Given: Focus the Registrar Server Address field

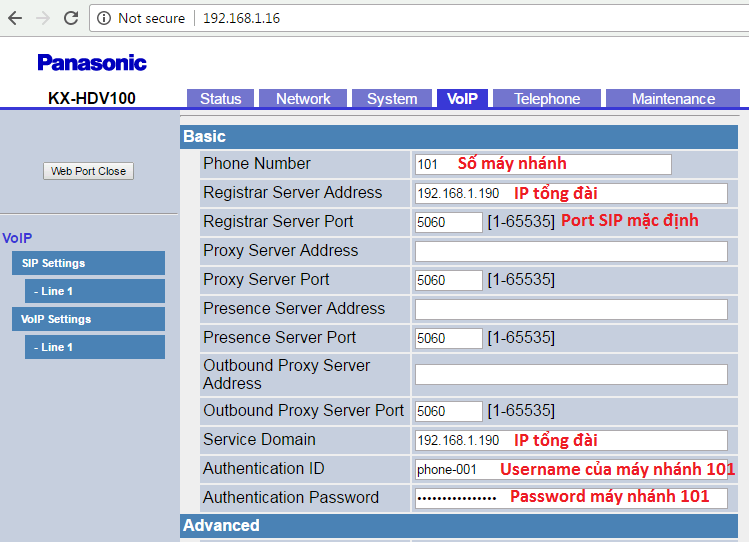Looking at the screenshot, I should point(570,193).
